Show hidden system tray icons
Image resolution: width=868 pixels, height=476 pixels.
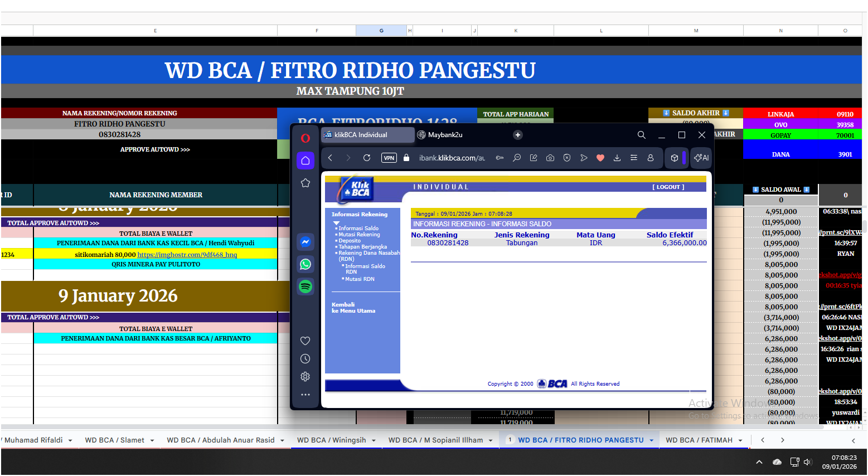[759, 462]
